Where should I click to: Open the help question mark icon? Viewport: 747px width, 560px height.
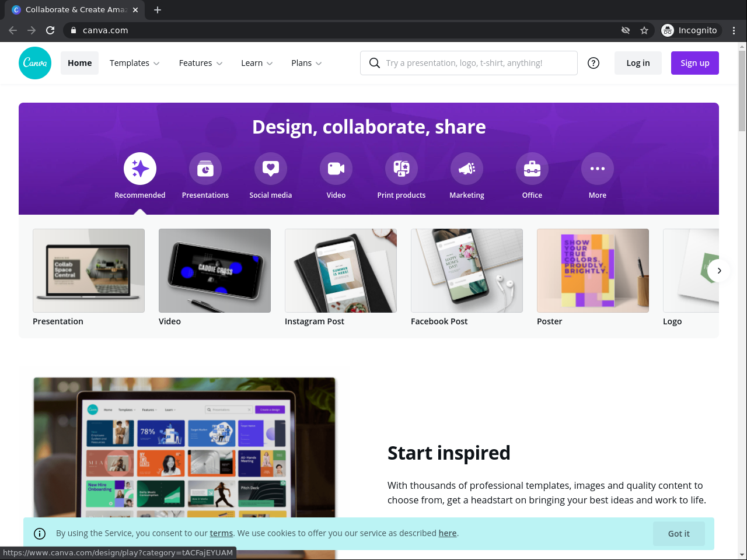tap(594, 63)
